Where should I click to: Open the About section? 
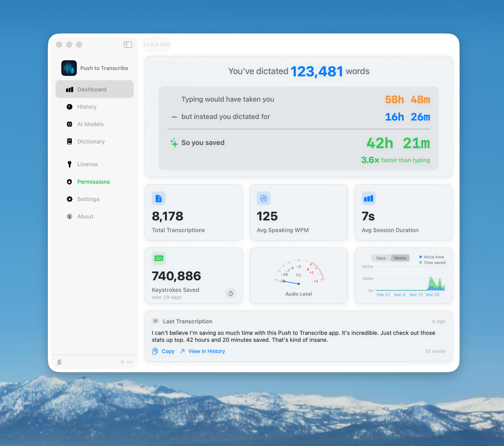[85, 216]
